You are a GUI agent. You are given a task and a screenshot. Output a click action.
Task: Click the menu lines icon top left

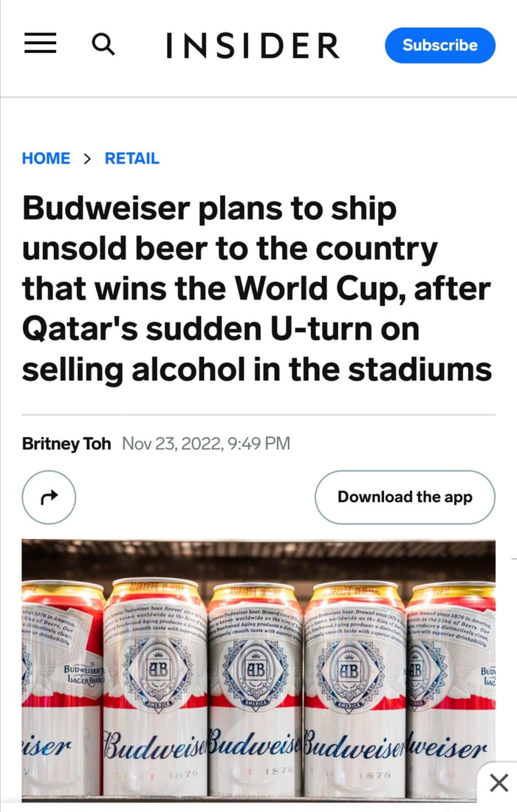click(x=40, y=44)
